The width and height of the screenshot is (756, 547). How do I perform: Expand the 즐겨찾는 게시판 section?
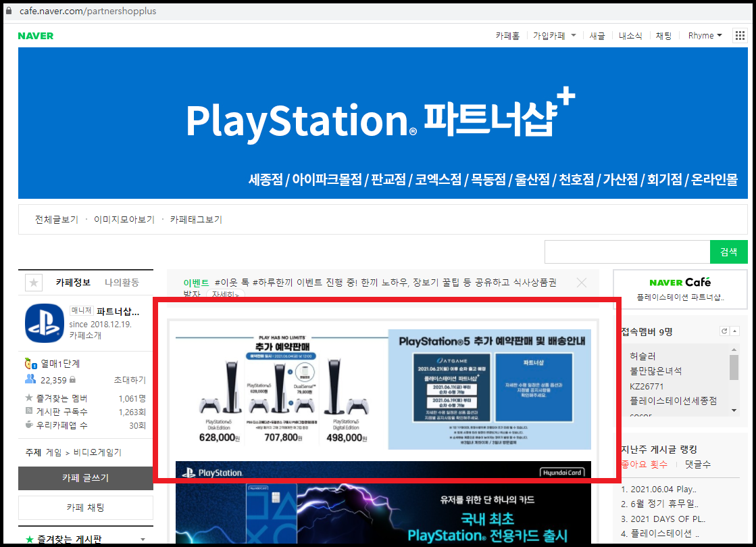point(143,540)
